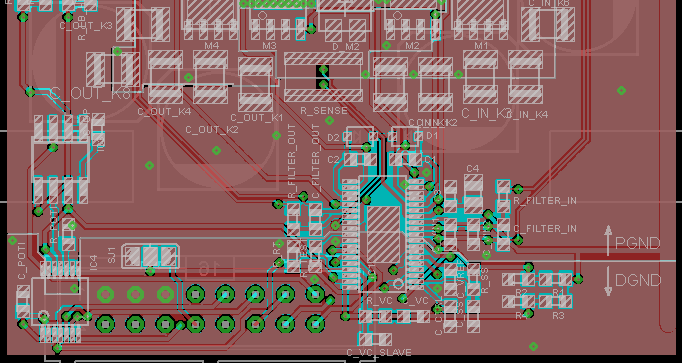Image resolution: width=682 pixels, height=363 pixels.
Task: Select the C4 capacitor label
Action: pos(472,168)
